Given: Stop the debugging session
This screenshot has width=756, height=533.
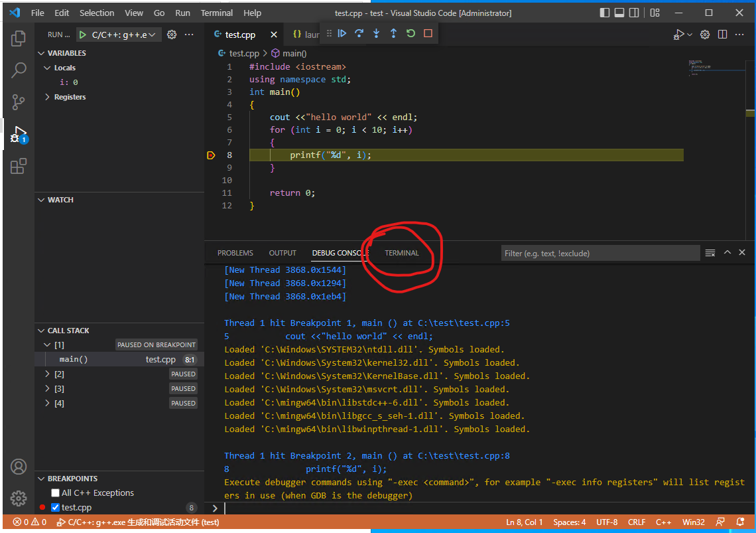Looking at the screenshot, I should (428, 33).
